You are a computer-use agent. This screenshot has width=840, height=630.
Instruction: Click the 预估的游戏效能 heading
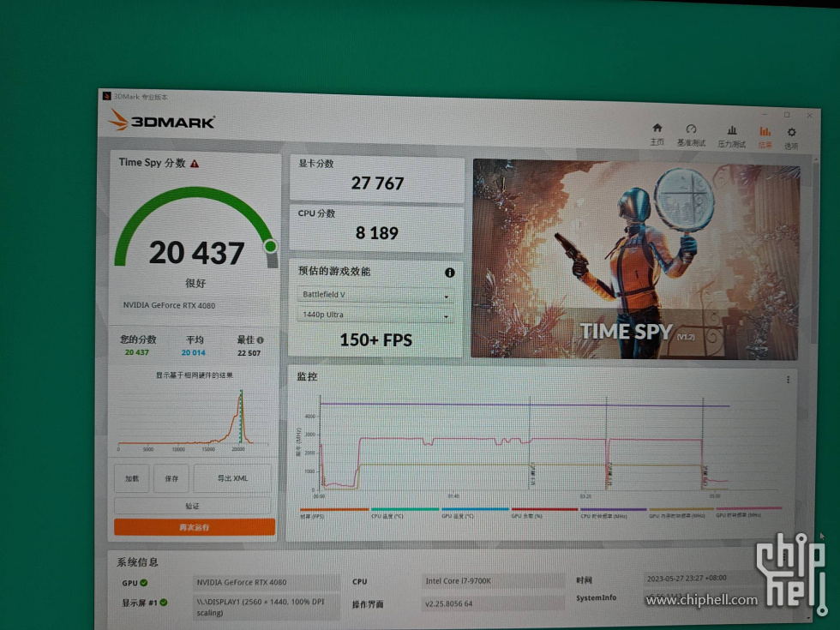point(333,271)
